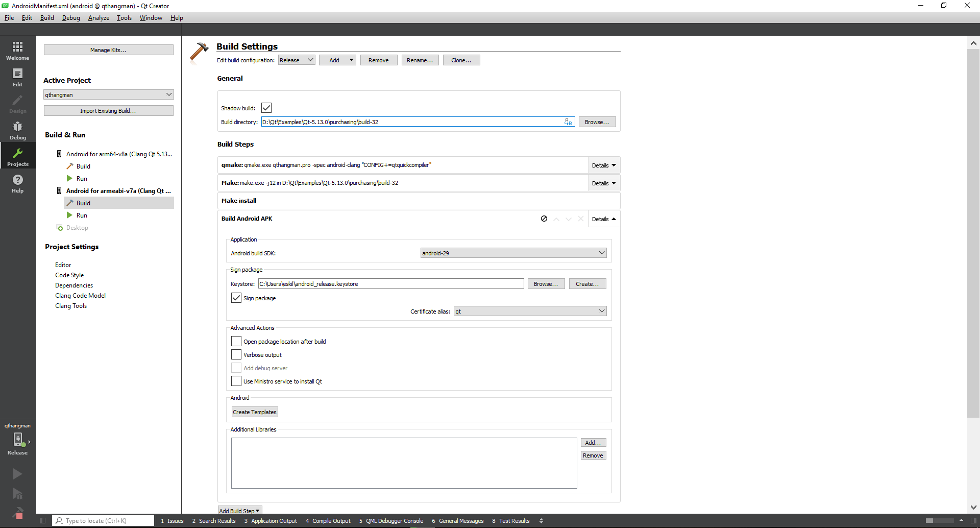The width and height of the screenshot is (980, 528).
Task: Open the Tools menu
Action: tap(124, 18)
